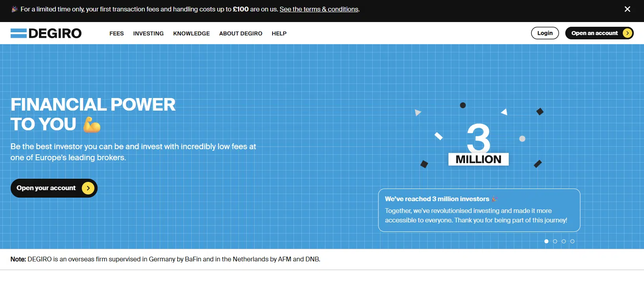Select the first carousel dot

pos(546,241)
